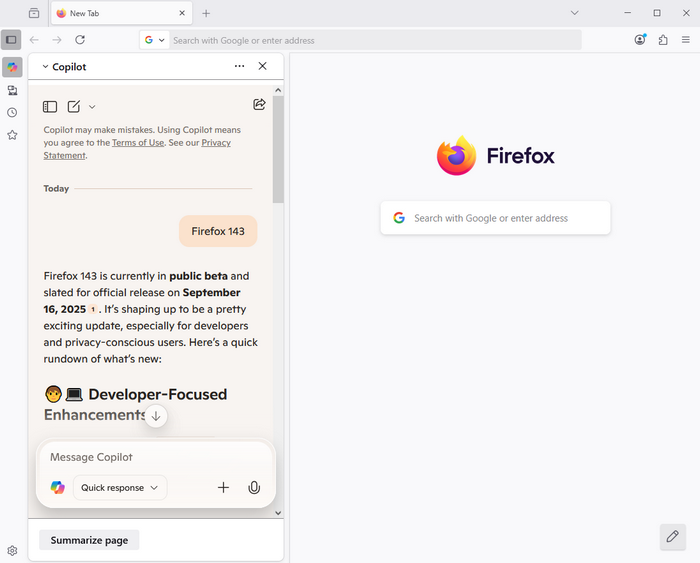This screenshot has width=700, height=563.
Task: Toggle the Firefox sidebar visibility button
Action: 11,40
